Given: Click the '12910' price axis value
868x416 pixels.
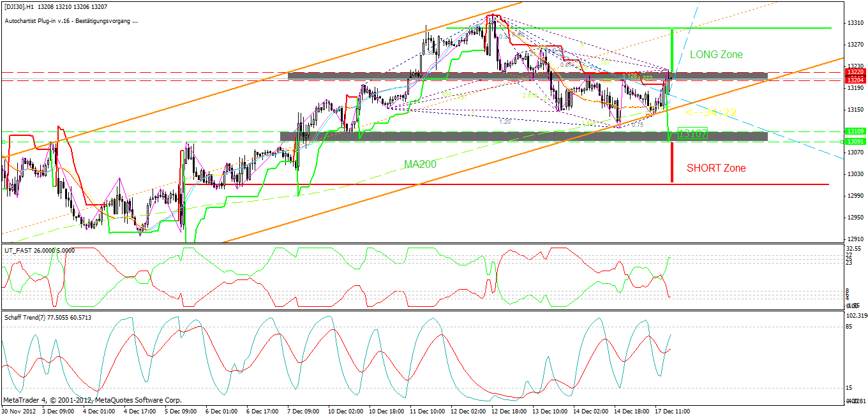Looking at the screenshot, I should (x=855, y=239).
